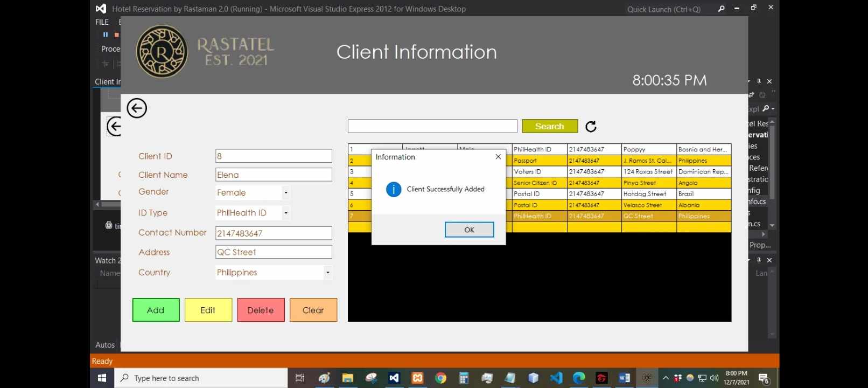Click the yellow Search button
Image resolution: width=868 pixels, height=388 pixels.
tap(550, 126)
